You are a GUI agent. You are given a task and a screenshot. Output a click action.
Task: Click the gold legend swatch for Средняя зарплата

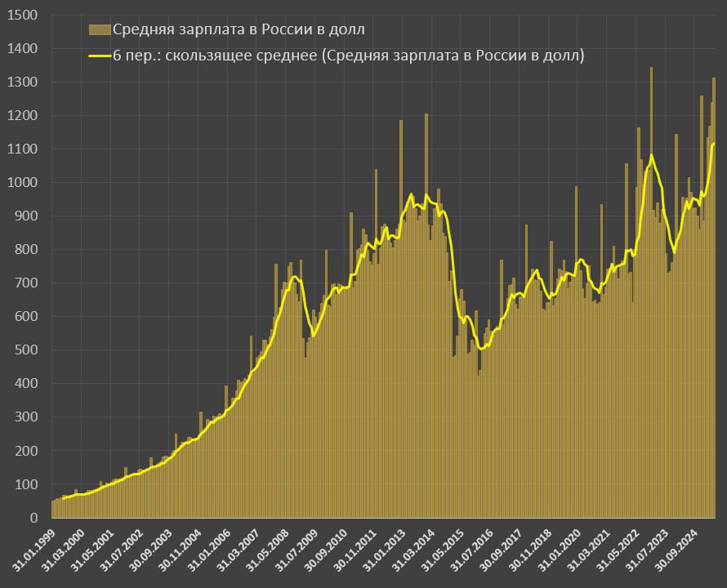[100, 29]
